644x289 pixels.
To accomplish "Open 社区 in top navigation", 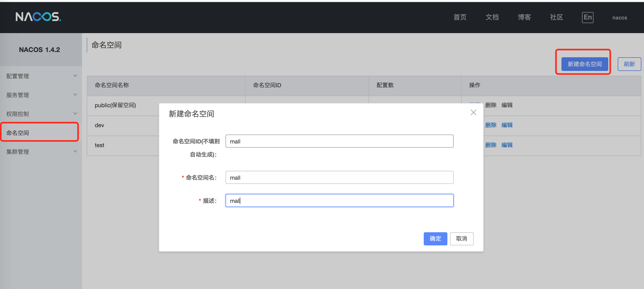I will click(x=556, y=17).
